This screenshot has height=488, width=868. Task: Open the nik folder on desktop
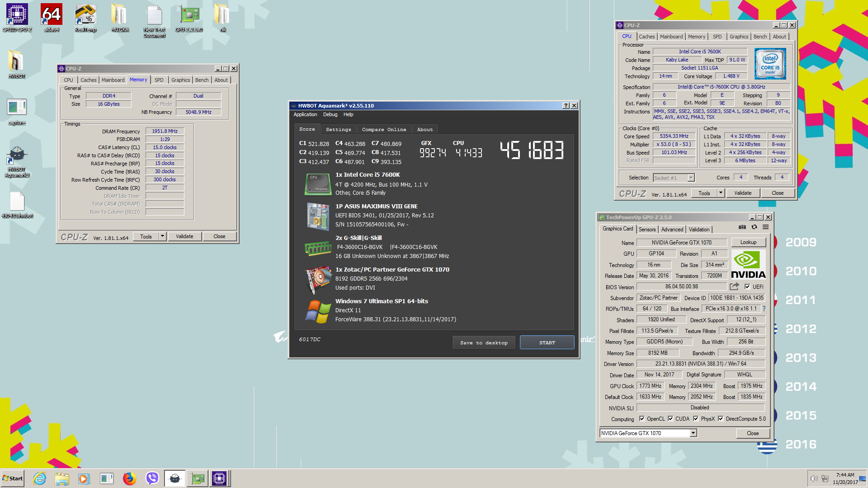(x=222, y=18)
